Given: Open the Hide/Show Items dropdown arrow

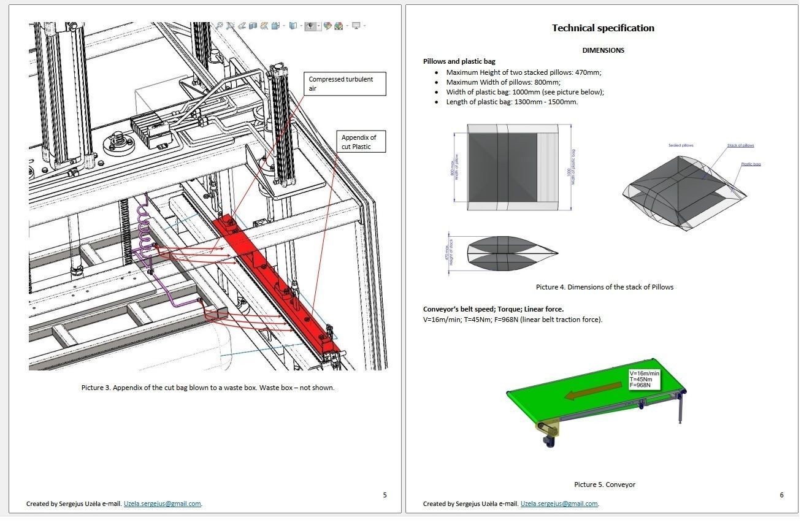Looking at the screenshot, I should click(x=319, y=26).
